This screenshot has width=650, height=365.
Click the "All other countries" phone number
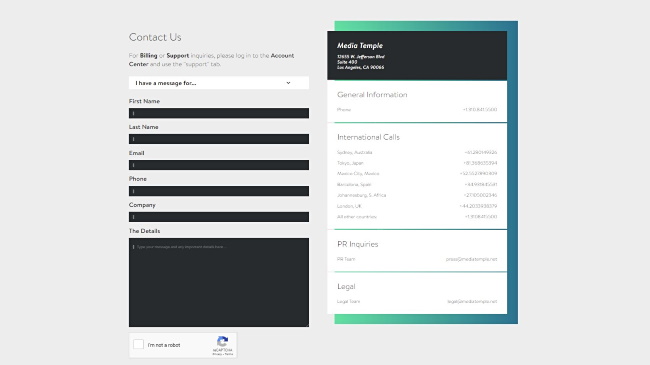pos(481,217)
